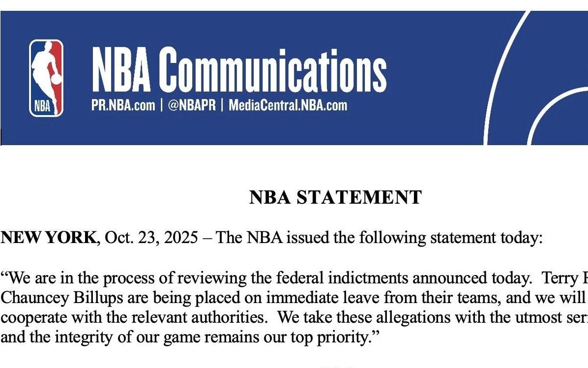
Task: Open the PR.NBA.com link
Action: (123, 105)
